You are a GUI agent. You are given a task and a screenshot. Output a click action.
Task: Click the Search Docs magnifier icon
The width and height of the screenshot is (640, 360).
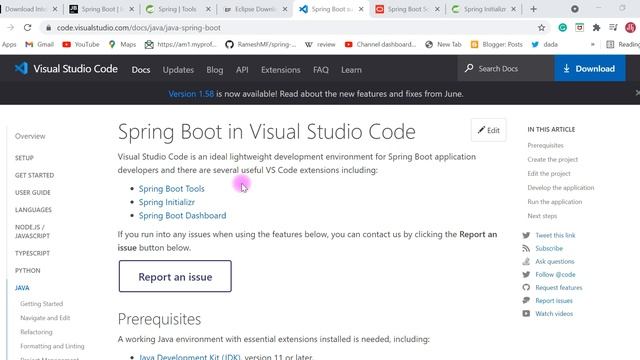469,68
